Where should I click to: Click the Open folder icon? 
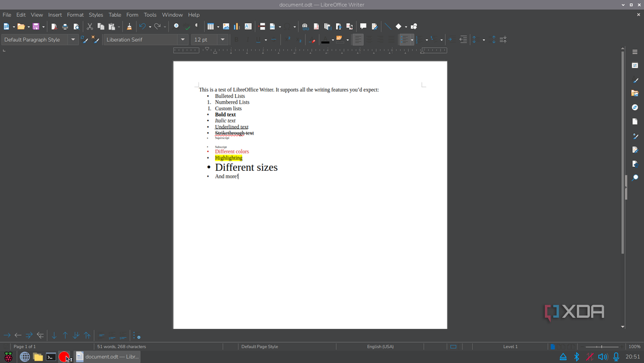(x=21, y=26)
